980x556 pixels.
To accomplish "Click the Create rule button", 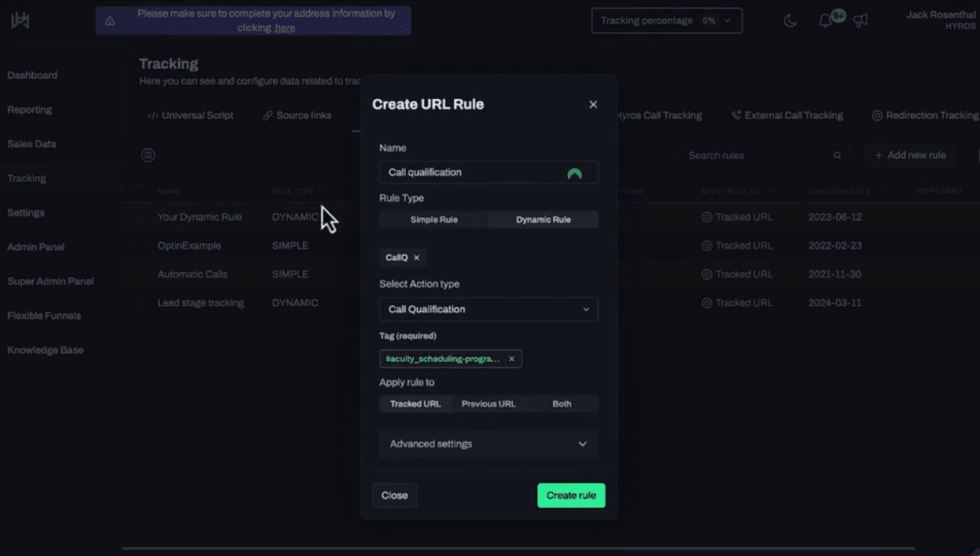I will point(571,495).
